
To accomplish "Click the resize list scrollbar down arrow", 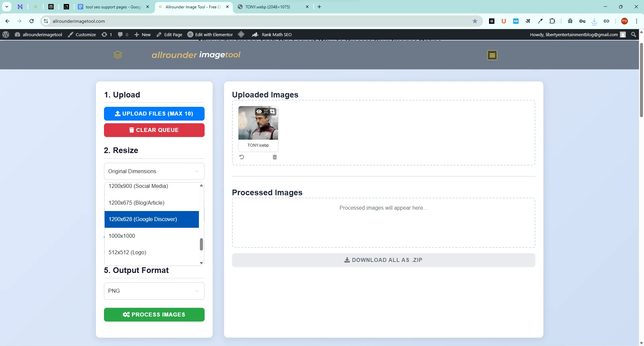I will [x=201, y=263].
